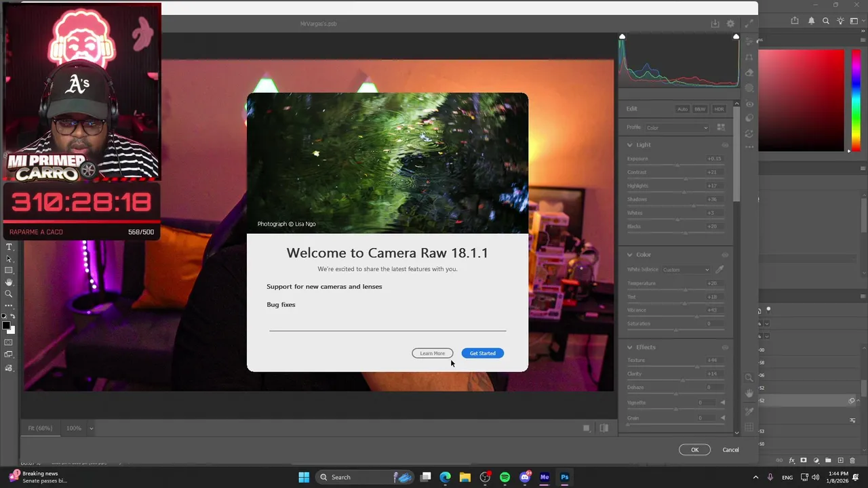Click Camera Raw save image icon

click(715, 24)
